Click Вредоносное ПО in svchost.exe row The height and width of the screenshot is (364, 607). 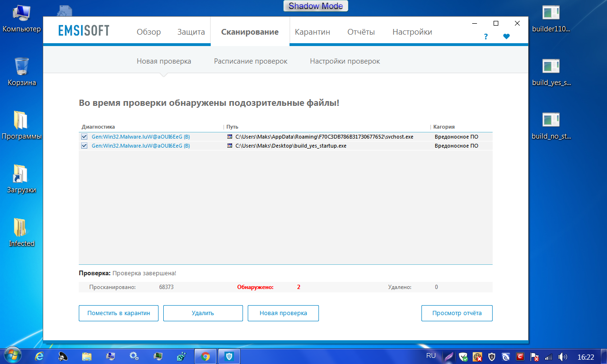tap(457, 137)
